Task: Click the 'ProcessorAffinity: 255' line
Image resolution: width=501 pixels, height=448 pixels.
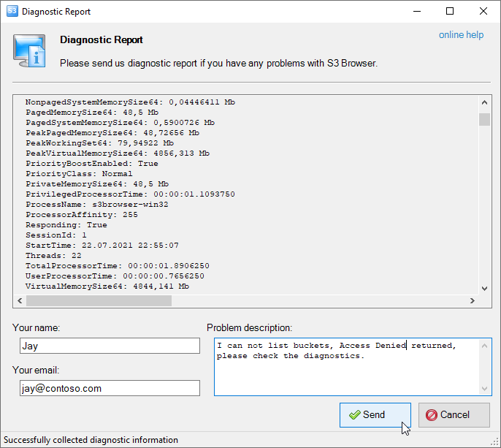Action: [82, 215]
